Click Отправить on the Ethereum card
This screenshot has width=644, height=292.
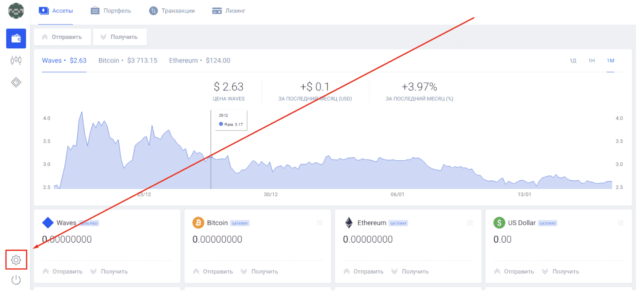[363, 271]
